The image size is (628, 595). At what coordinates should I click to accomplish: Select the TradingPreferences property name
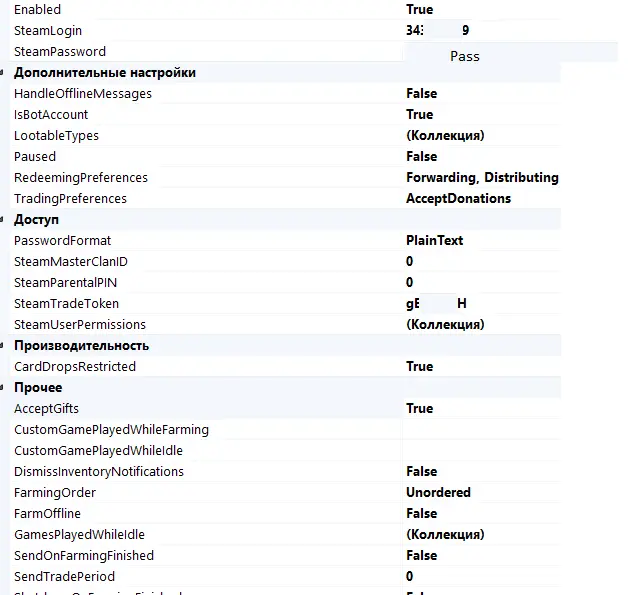pyautogui.click(x=70, y=199)
